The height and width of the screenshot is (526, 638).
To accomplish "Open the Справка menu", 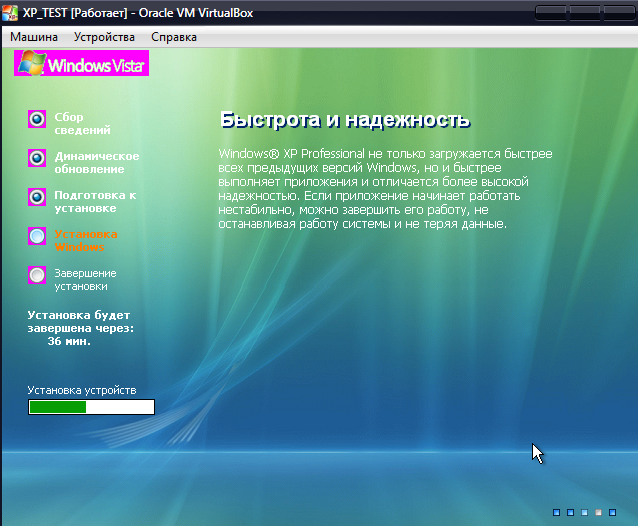I will (x=174, y=37).
